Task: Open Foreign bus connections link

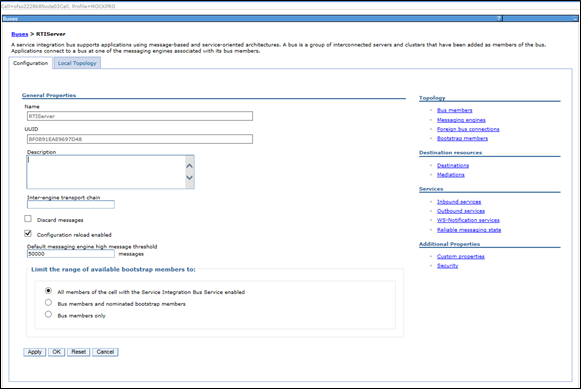Action: (x=468, y=129)
